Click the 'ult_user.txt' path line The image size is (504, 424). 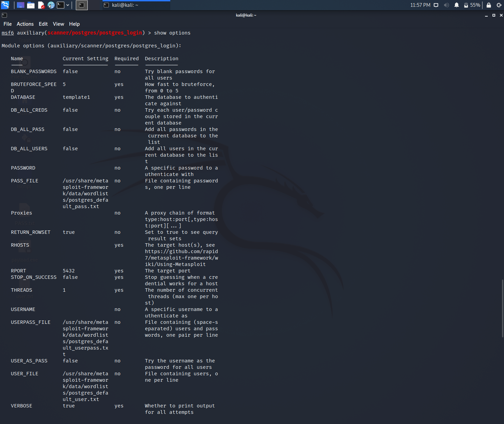tap(81, 399)
